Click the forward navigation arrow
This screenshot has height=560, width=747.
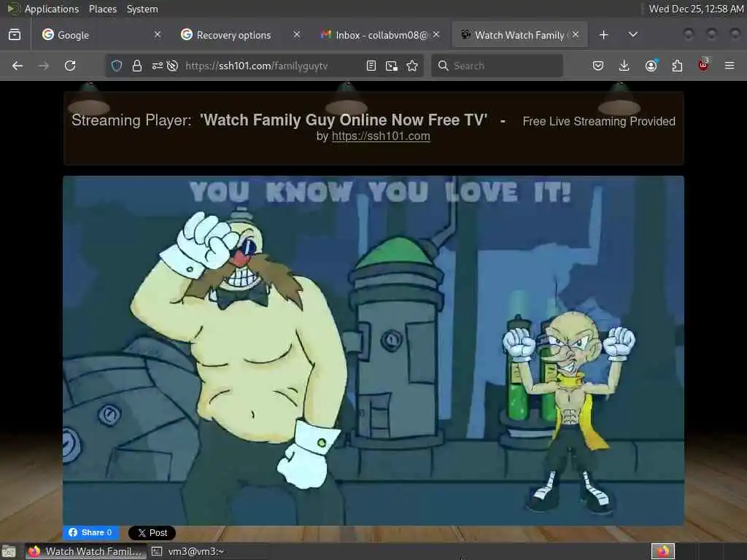pyautogui.click(x=44, y=66)
